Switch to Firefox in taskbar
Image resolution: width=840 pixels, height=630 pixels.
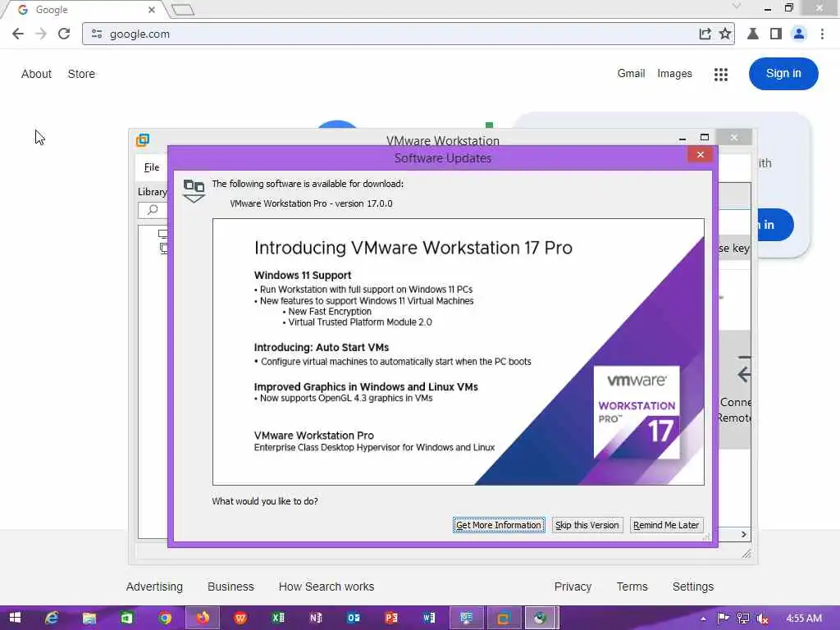(203, 618)
